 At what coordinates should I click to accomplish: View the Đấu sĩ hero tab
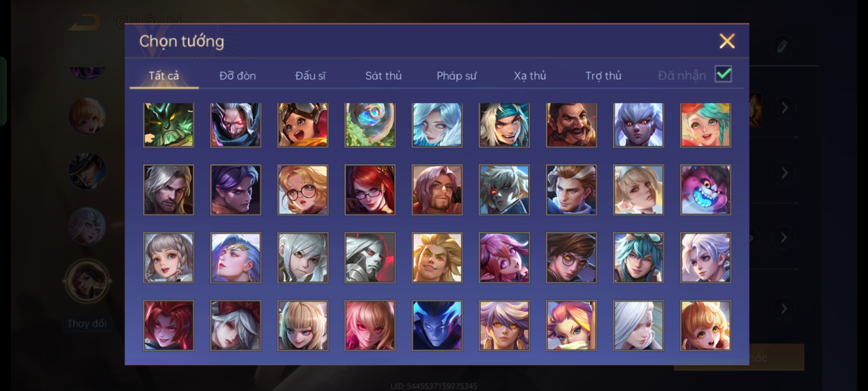(310, 76)
